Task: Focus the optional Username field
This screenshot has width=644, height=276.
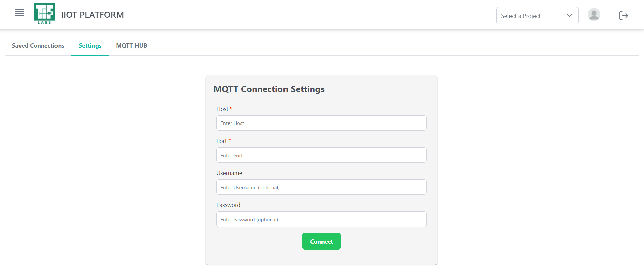Action: pyautogui.click(x=321, y=187)
